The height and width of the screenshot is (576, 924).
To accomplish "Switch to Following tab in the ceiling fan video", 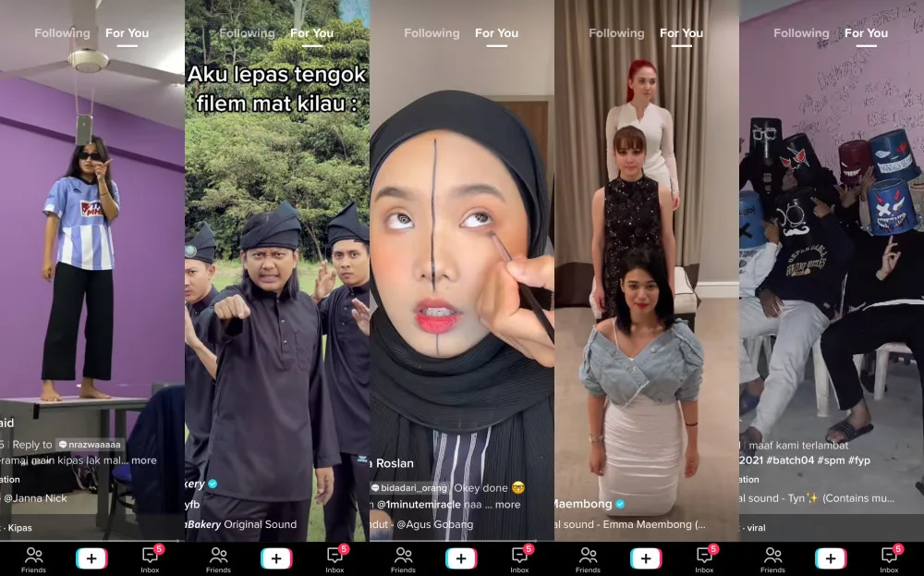I will coord(62,33).
